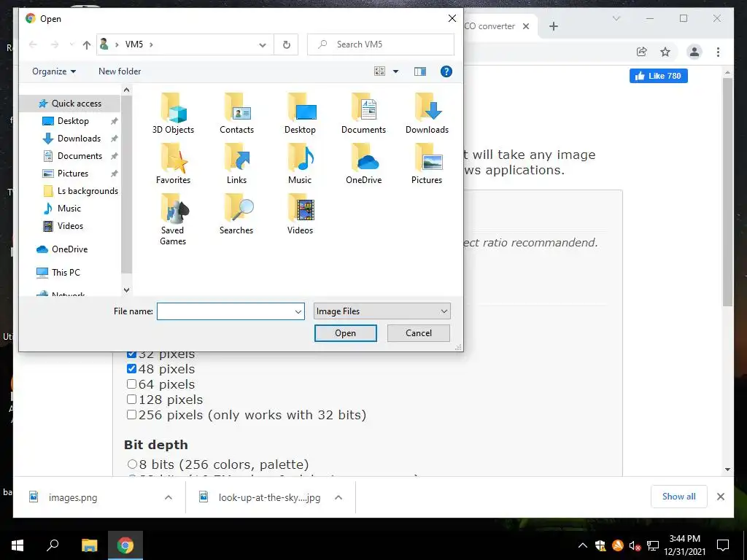Select the Desktop folder in file list
Image resolution: width=747 pixels, height=560 pixels.
point(300,113)
